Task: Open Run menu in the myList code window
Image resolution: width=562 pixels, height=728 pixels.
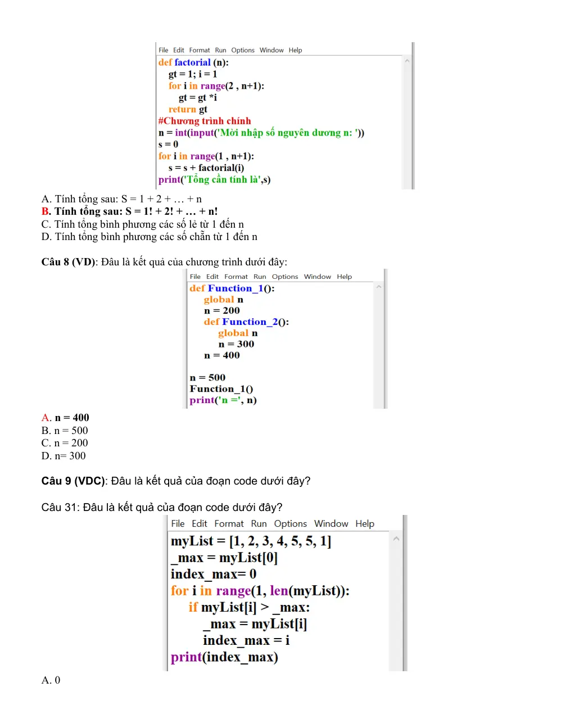Action: click(x=259, y=523)
